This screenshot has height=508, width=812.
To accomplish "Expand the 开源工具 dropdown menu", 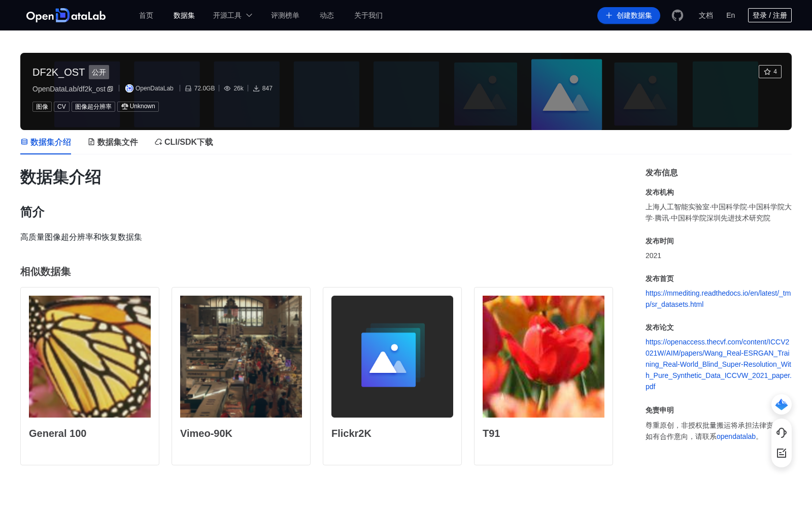I will [232, 15].
